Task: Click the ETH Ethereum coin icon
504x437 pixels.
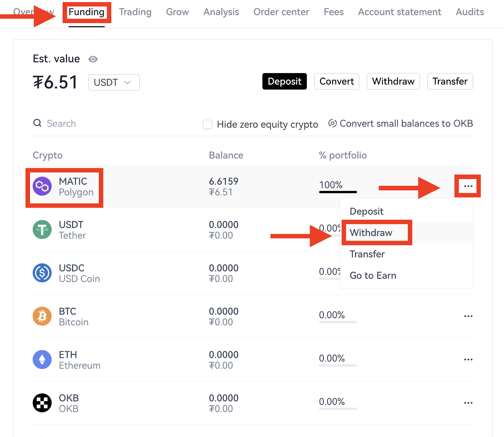Action: click(x=42, y=359)
